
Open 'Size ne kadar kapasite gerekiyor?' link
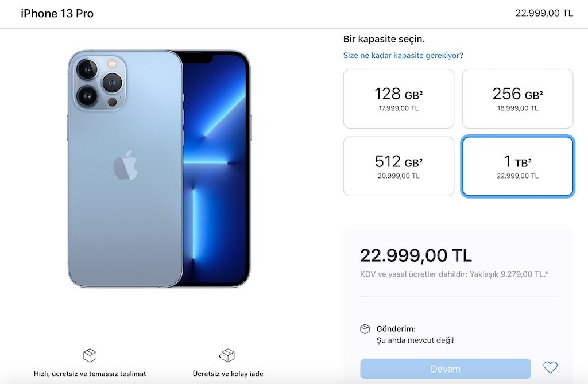click(x=403, y=56)
